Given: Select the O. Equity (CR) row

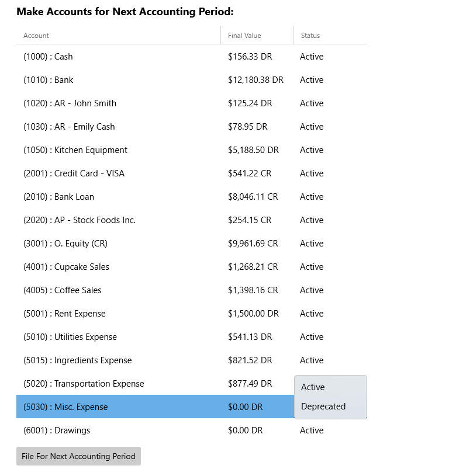Looking at the screenshot, I should pyautogui.click(x=192, y=244).
